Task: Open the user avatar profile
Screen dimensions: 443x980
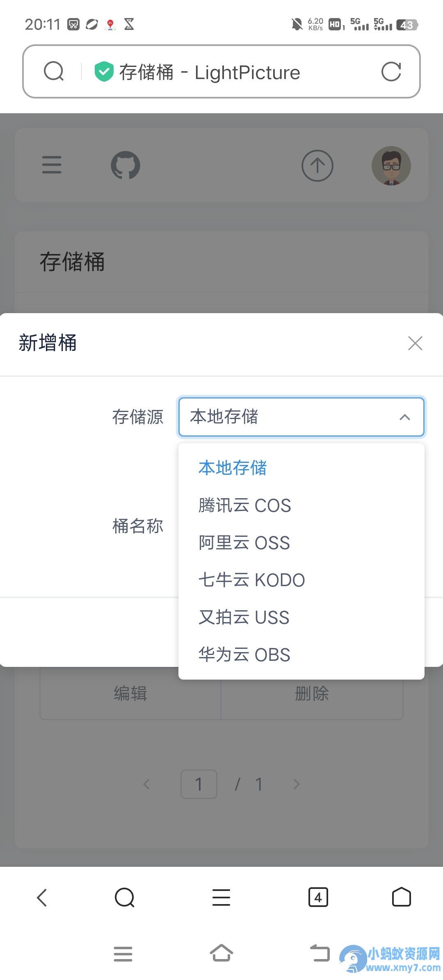Action: pyautogui.click(x=391, y=165)
